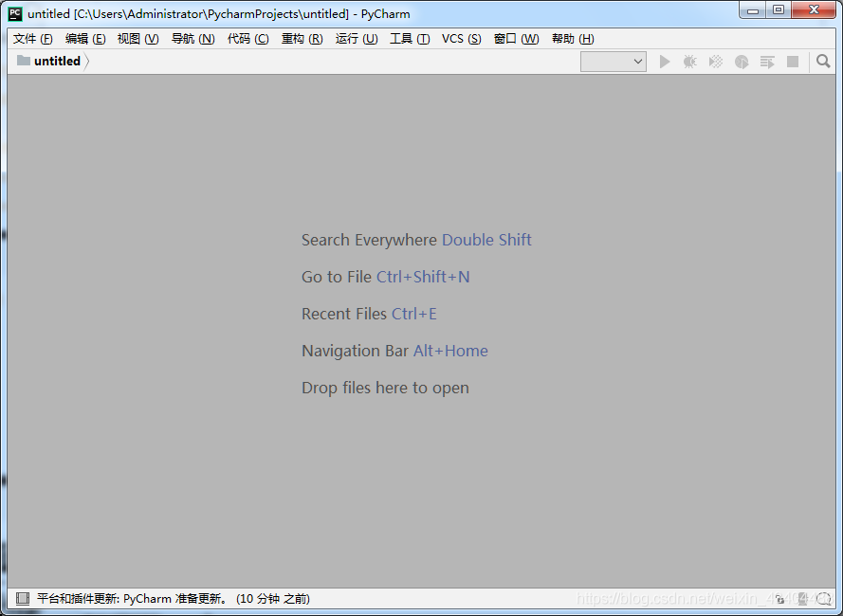Click the Debug bug icon
This screenshot has width=843, height=616.
689,62
